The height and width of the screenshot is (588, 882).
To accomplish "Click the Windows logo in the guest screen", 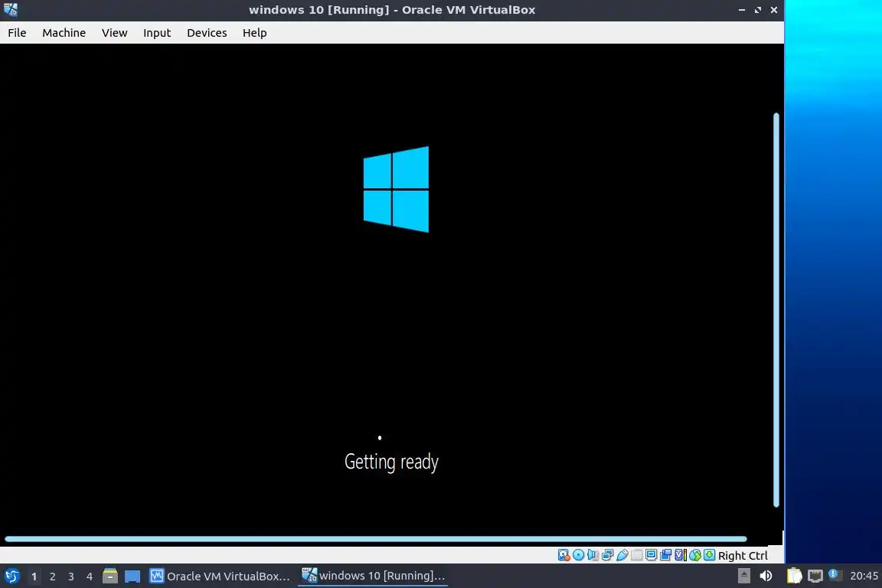I will point(396,189).
